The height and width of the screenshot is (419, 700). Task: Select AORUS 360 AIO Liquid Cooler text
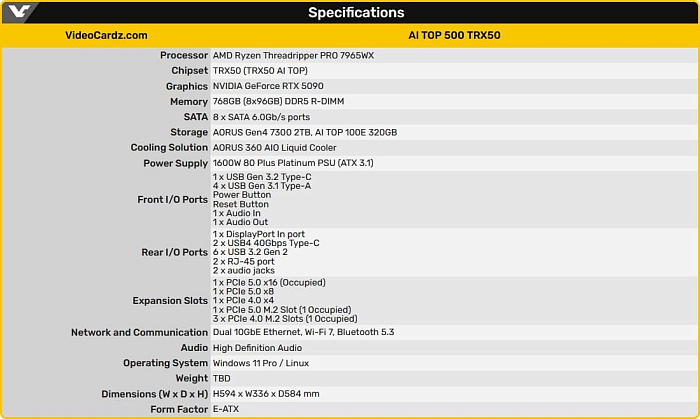(x=275, y=147)
